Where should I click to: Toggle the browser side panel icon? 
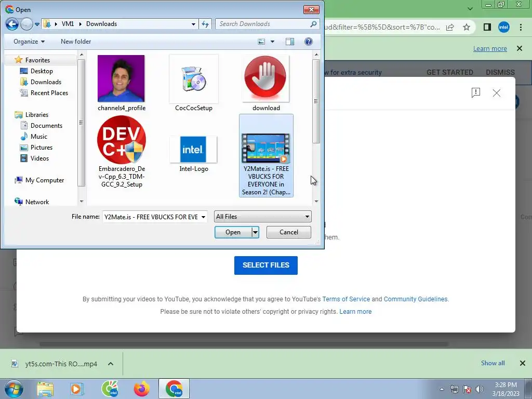click(487, 27)
